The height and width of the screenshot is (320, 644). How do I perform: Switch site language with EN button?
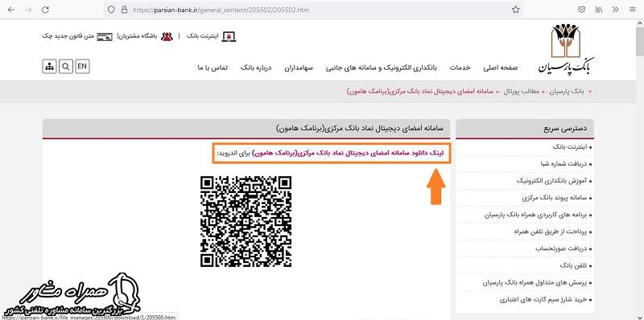click(82, 67)
